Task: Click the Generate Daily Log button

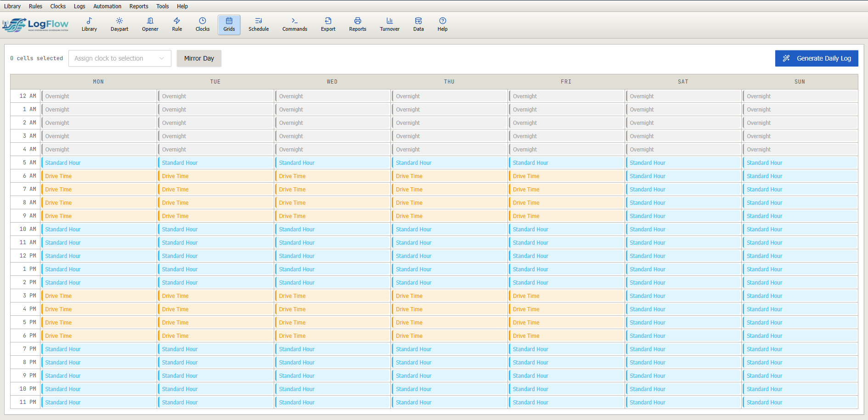Action: (817, 58)
